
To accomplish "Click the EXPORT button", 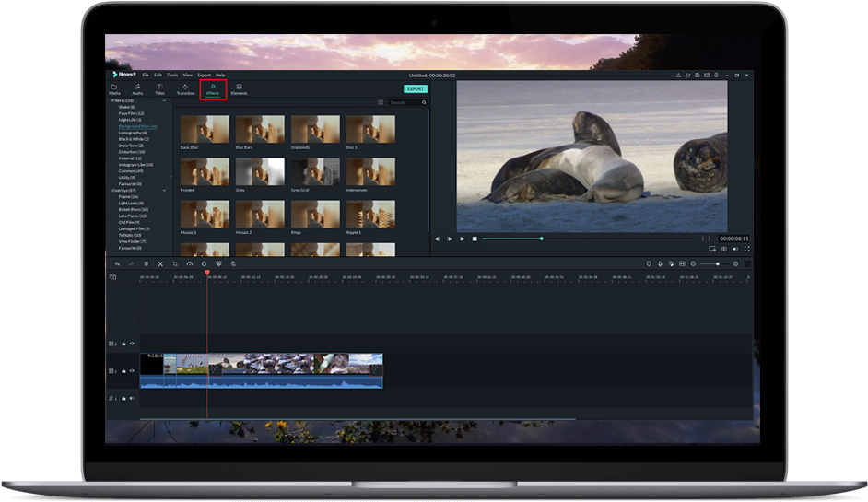I will (x=416, y=88).
